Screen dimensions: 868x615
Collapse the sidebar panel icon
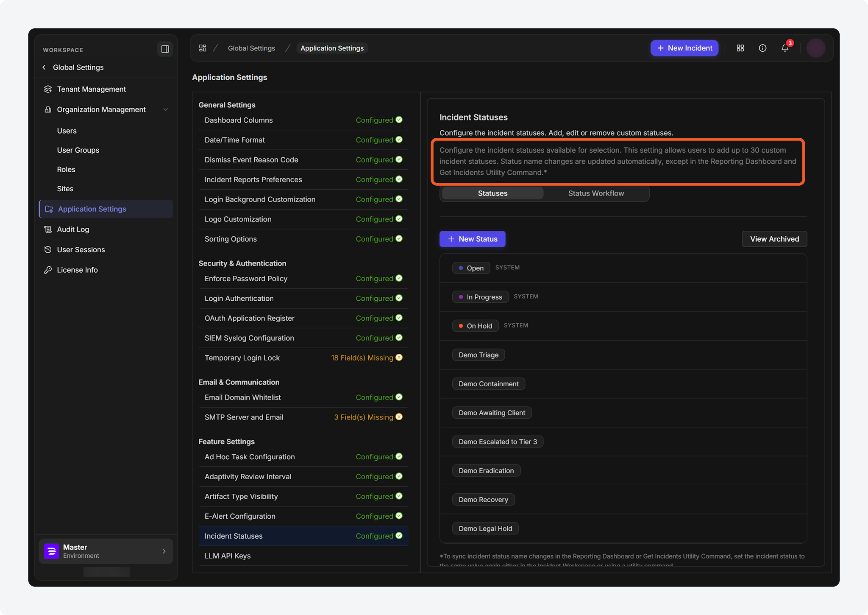pyautogui.click(x=165, y=49)
